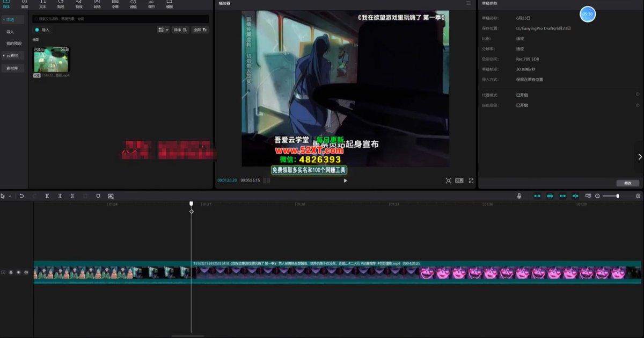Open the Captions (字幕) tab
Viewport: 644px width, 338px height.
pyautogui.click(x=115, y=4)
